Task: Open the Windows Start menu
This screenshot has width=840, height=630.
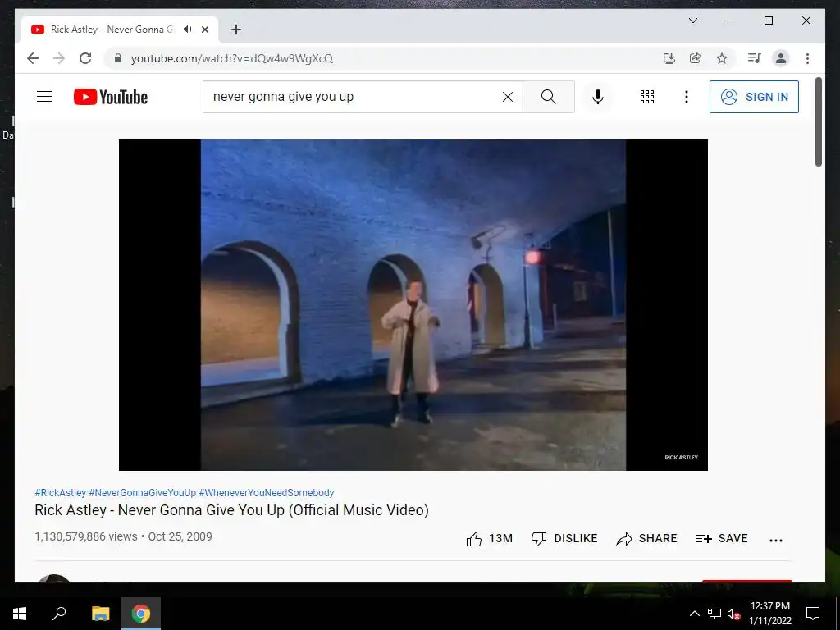Action: (20, 614)
